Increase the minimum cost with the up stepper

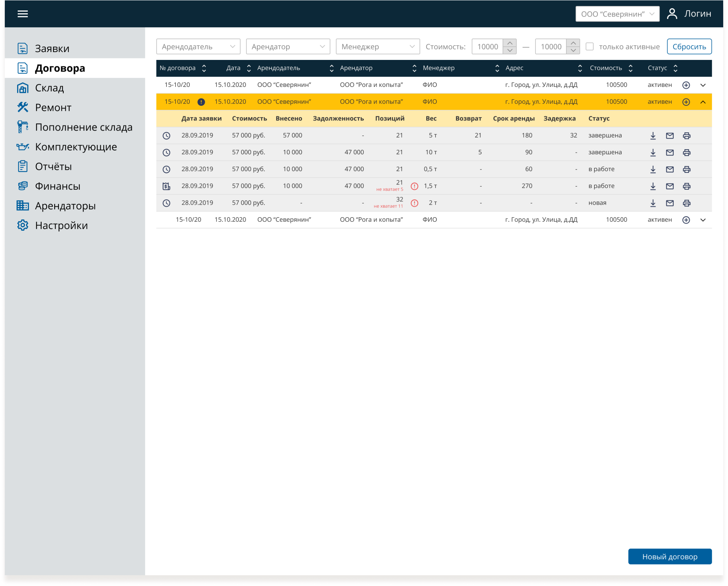[x=509, y=43]
